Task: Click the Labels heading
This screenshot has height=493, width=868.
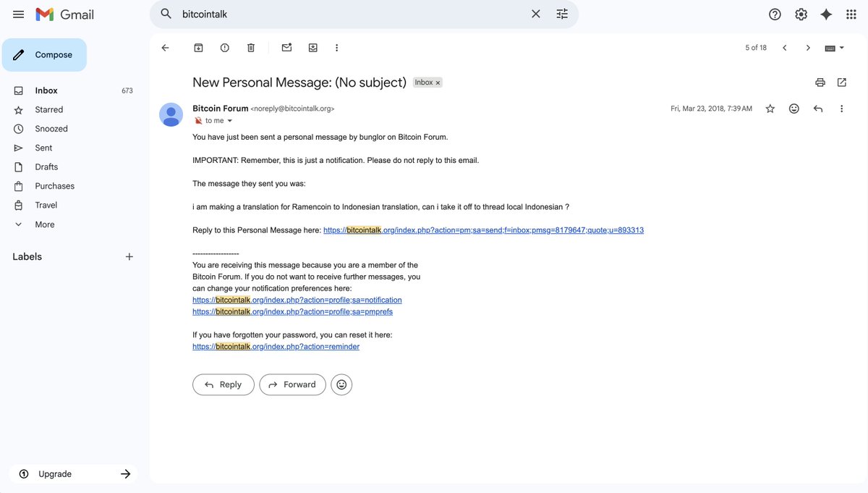Action: [x=27, y=257]
